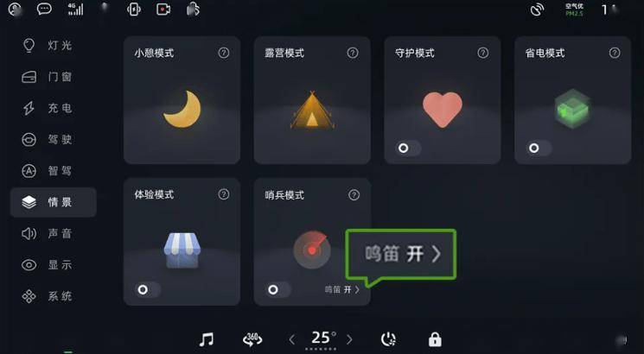Activate the 小憩模式 moon card

pos(182,100)
